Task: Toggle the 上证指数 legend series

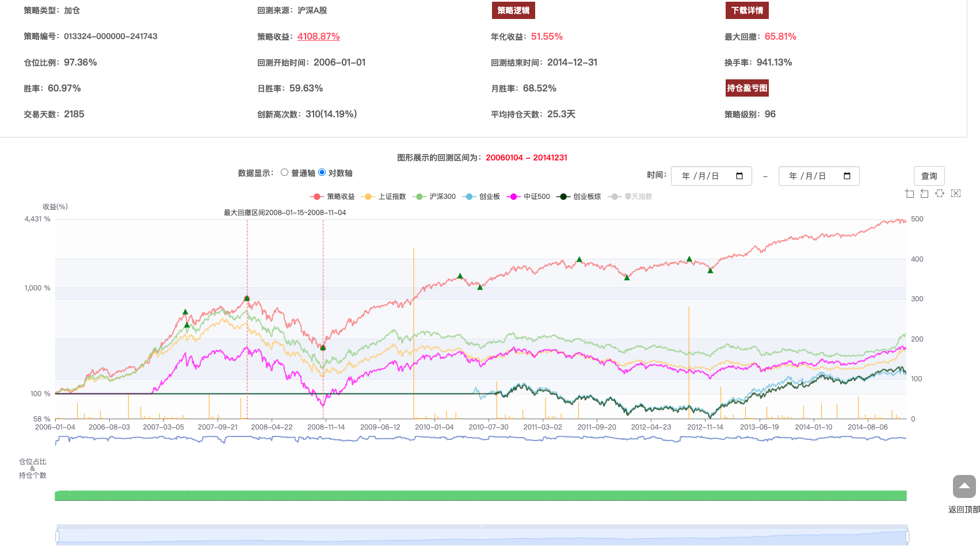Action: [x=384, y=197]
